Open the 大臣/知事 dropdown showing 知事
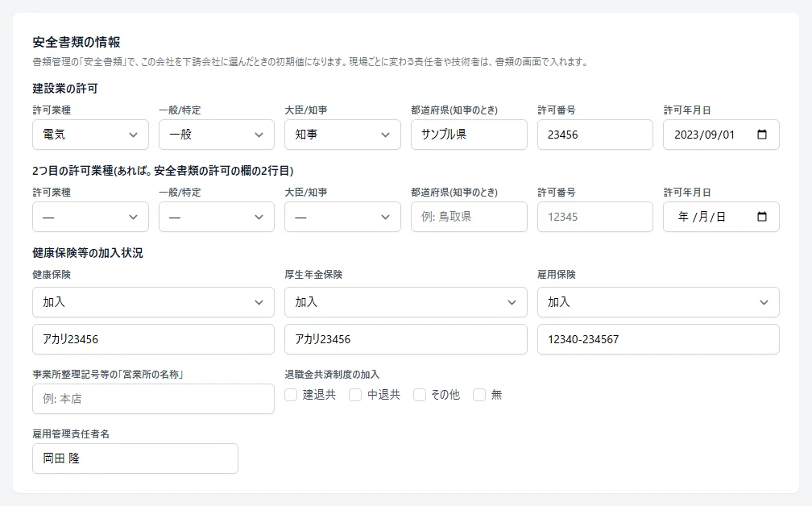This screenshot has height=506, width=812. (343, 135)
